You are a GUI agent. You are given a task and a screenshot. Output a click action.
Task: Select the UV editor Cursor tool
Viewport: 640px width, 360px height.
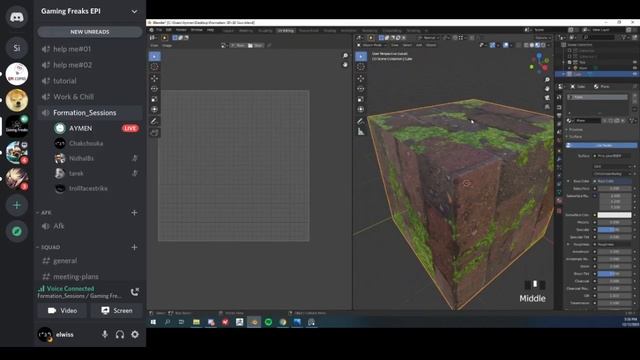click(x=154, y=67)
